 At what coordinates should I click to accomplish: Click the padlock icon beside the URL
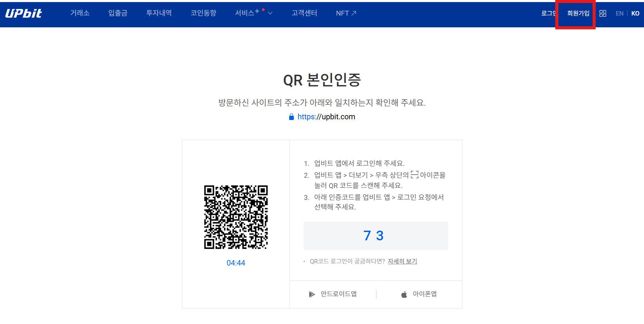tap(291, 117)
